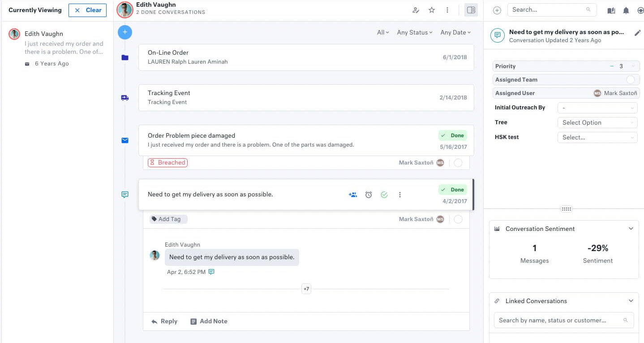
Task: Click the magnifier icon in top search box
Action: coord(588,9)
